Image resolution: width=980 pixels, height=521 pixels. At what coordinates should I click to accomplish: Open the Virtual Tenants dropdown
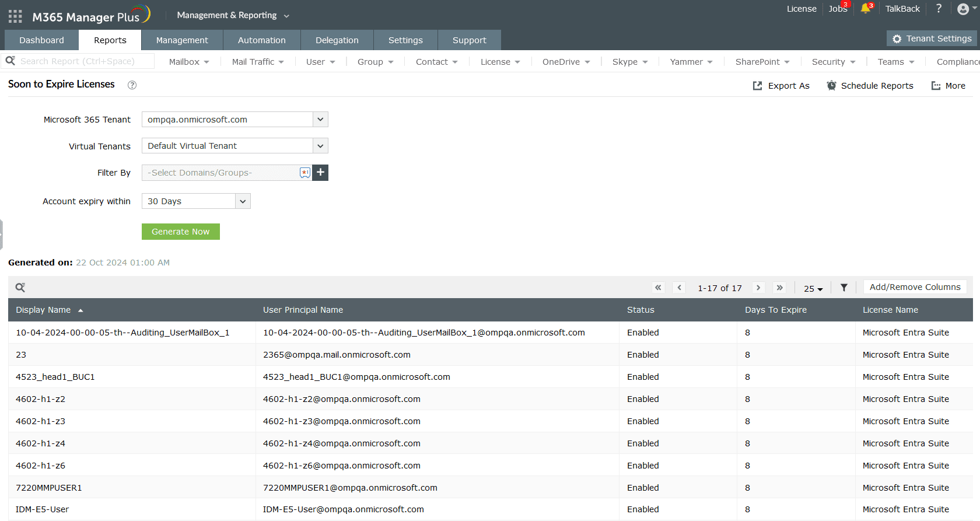click(320, 146)
